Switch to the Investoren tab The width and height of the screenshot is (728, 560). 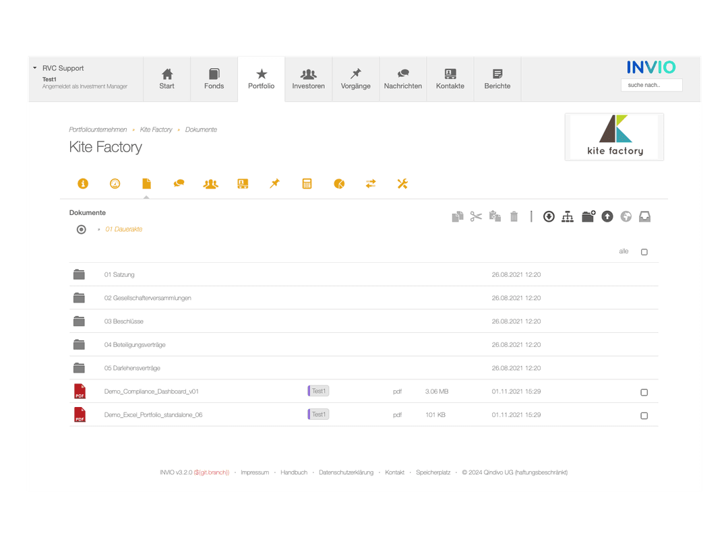coord(308,79)
